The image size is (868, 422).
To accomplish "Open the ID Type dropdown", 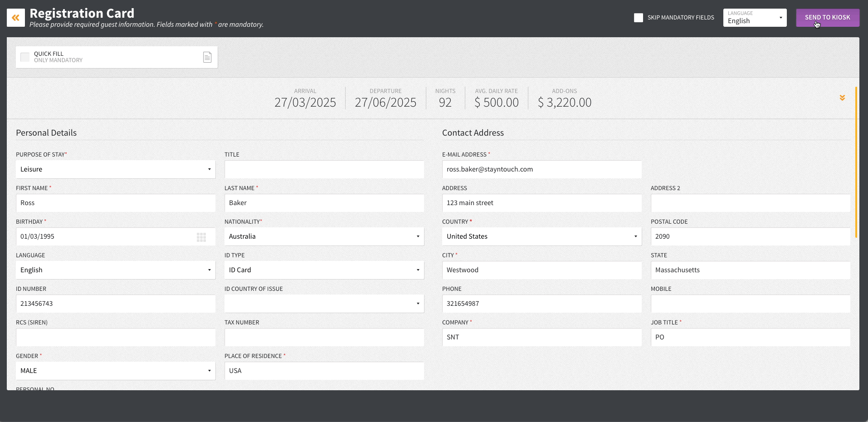I will pos(324,270).
